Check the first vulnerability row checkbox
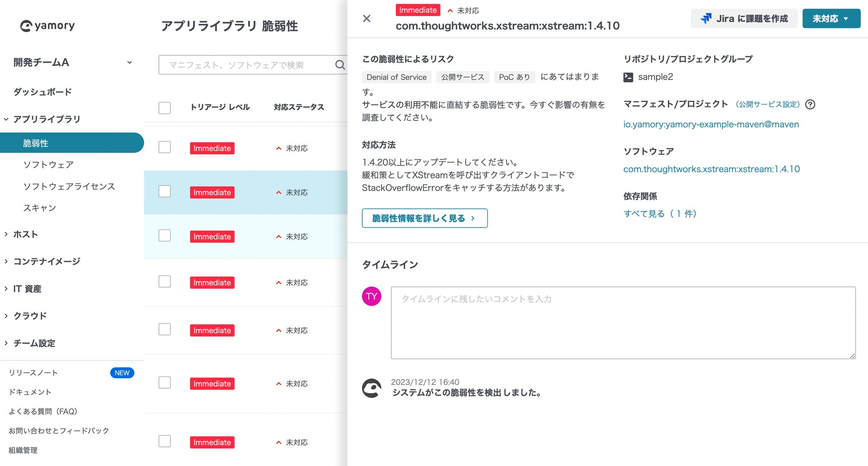 pos(165,147)
